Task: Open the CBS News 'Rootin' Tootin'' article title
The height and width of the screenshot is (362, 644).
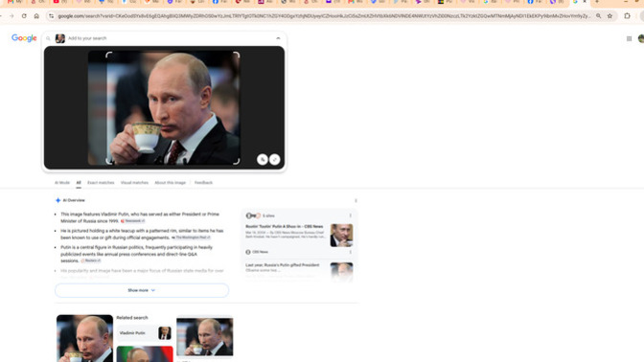Action: (285, 227)
